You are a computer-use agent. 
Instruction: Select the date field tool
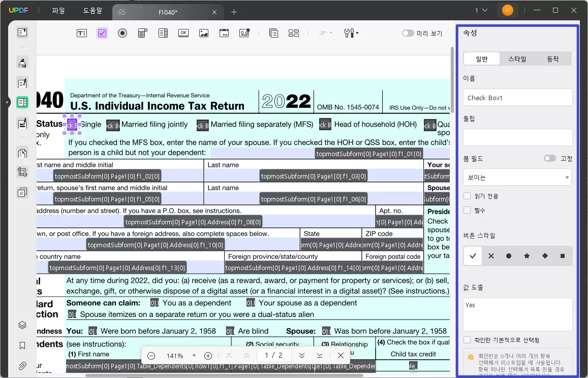coord(224,33)
